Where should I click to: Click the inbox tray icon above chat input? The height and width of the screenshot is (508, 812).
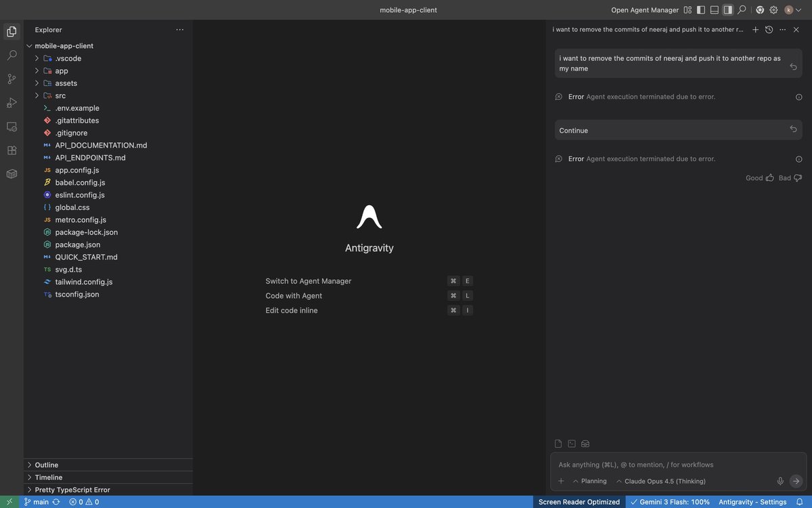pos(585,444)
